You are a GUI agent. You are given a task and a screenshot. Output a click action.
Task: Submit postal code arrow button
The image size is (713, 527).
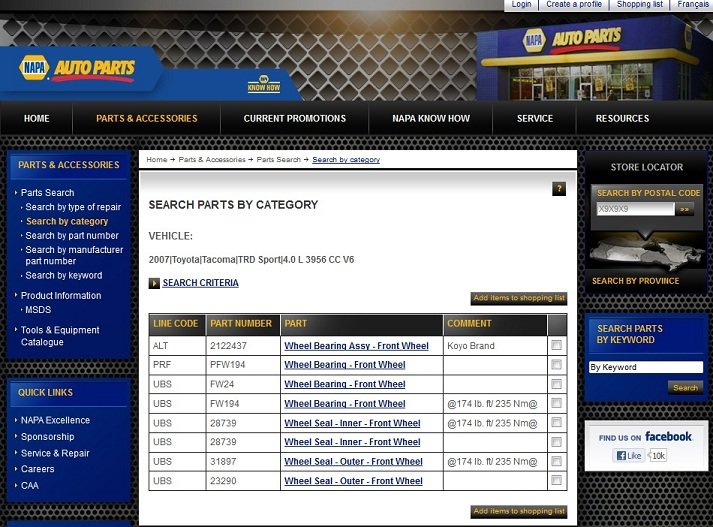tap(684, 209)
